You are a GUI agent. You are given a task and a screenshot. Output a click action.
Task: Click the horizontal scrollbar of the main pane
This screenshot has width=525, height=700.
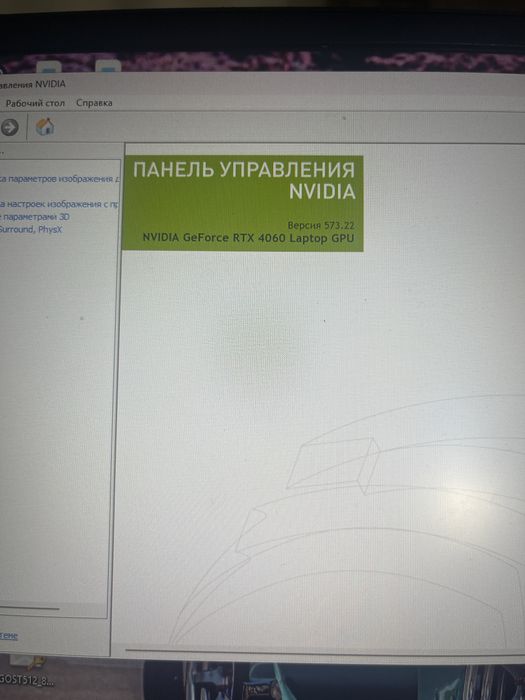(325, 651)
